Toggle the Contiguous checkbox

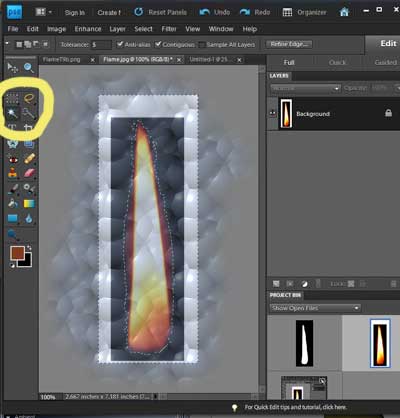158,44
